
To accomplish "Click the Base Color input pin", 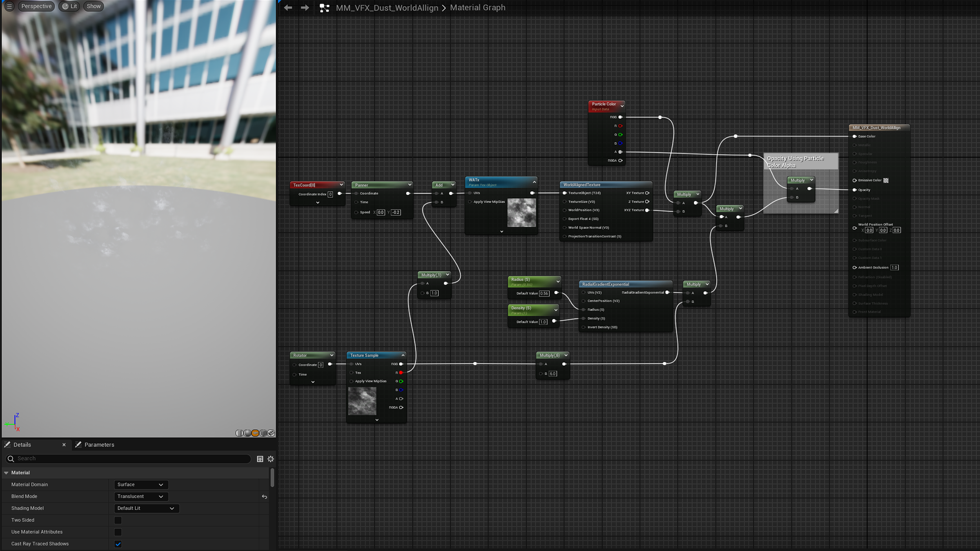I will tap(855, 136).
